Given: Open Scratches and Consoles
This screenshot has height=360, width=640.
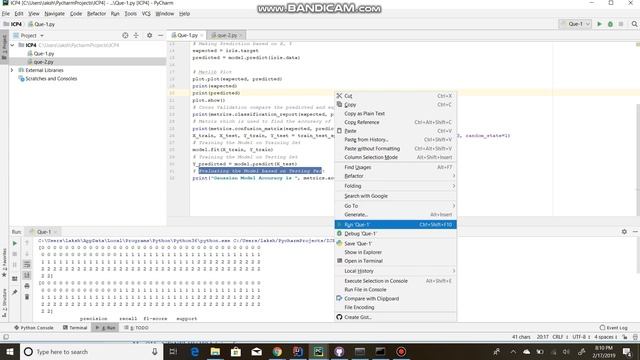Looking at the screenshot, I should tap(51, 79).
